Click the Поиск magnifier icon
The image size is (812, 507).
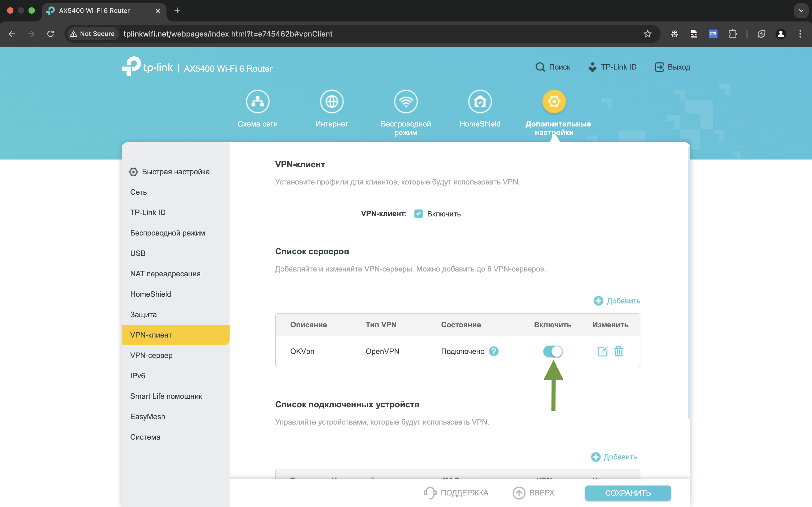click(541, 67)
